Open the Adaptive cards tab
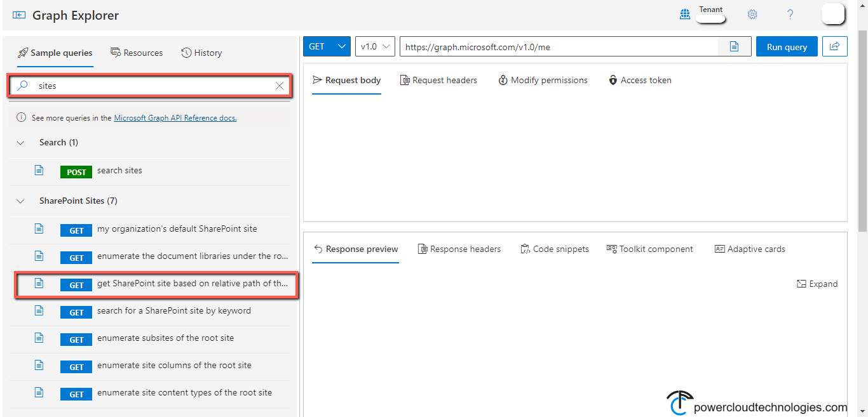 (750, 249)
